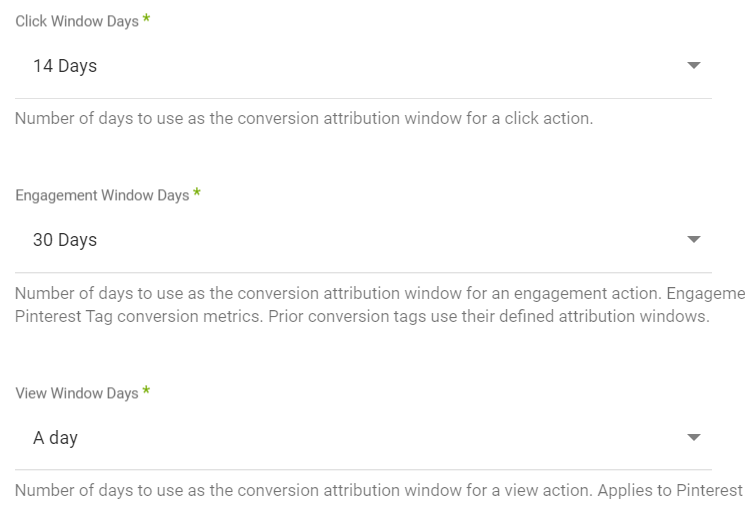This screenshot has width=745, height=505.
Task: Click the "Pinterest Tag conversion metrics" description line
Action: [362, 317]
